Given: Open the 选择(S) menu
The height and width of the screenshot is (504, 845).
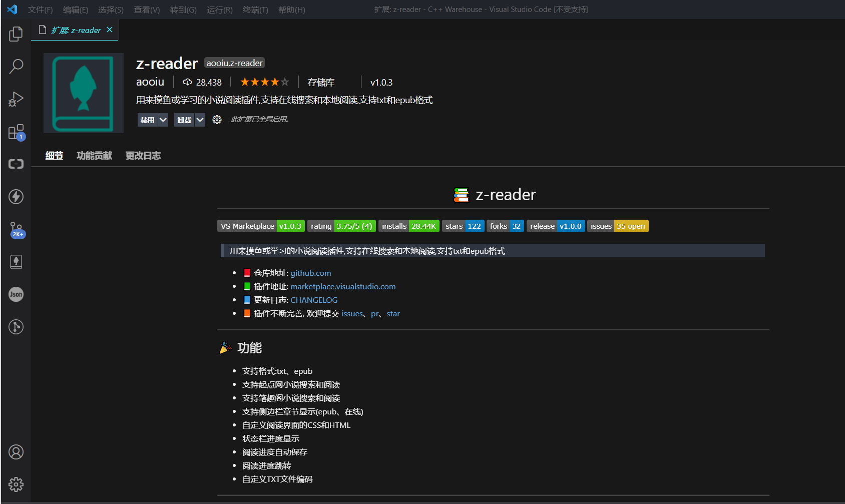Looking at the screenshot, I should click(111, 10).
